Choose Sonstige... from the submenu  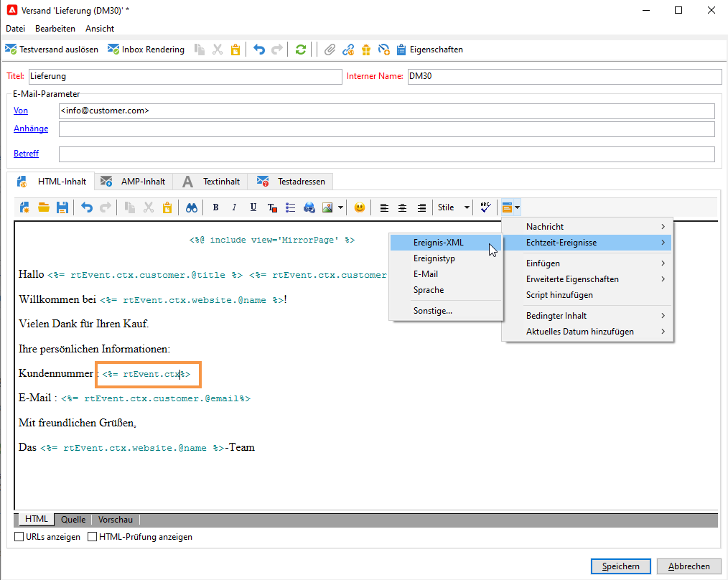pyautogui.click(x=446, y=311)
